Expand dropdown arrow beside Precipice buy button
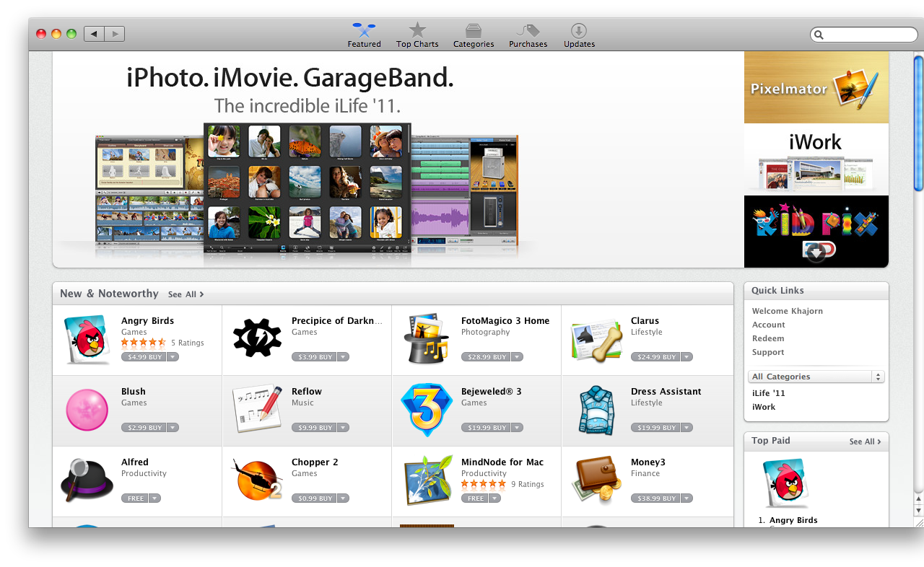 pos(343,357)
